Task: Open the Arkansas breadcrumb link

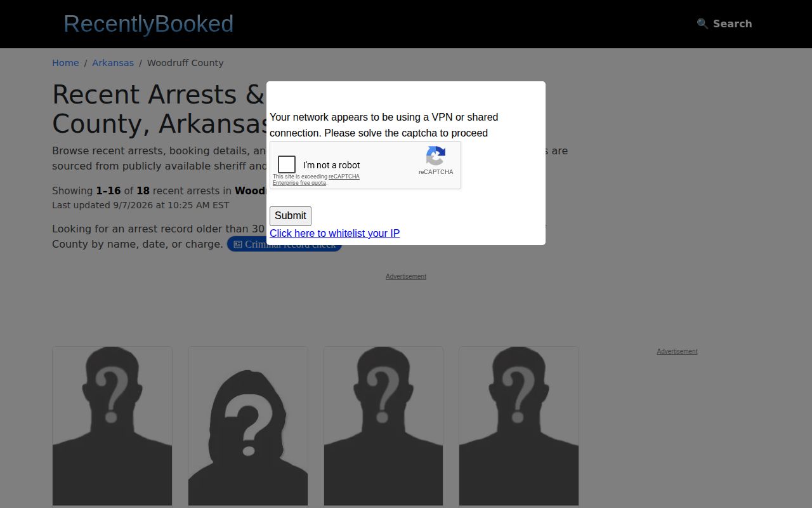Action: (113, 63)
